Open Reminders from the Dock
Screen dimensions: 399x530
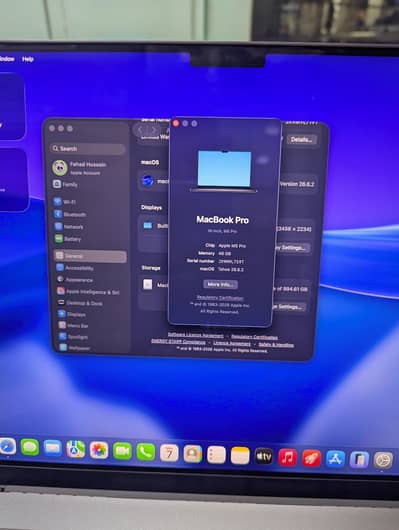tap(216, 455)
